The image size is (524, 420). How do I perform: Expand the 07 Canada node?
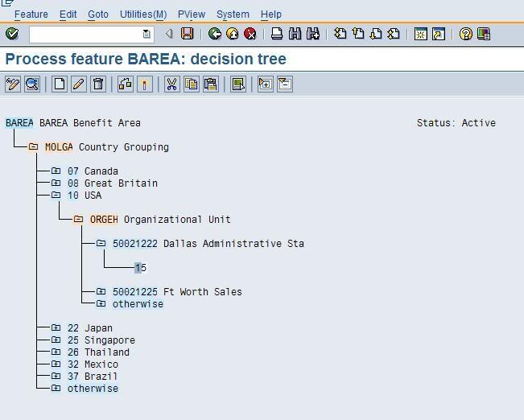(x=56, y=171)
